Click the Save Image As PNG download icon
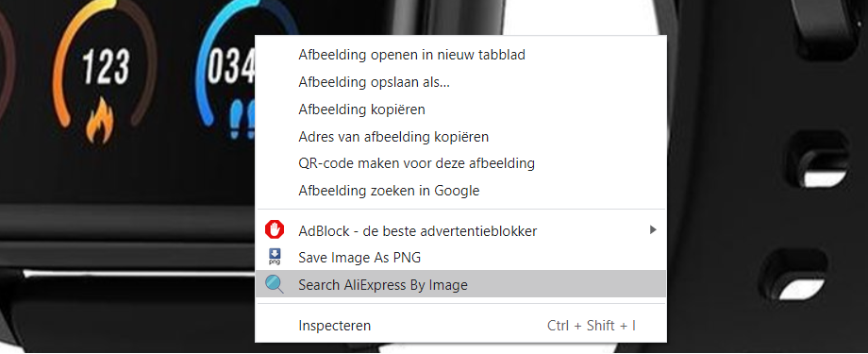Viewport: 868px width, 354px height. coord(274,257)
